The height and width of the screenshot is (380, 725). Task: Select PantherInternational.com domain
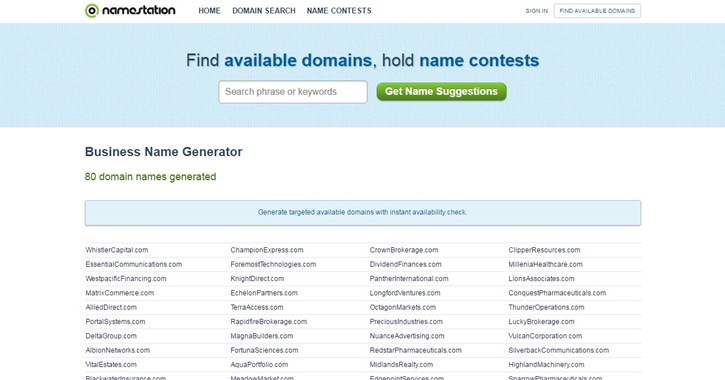point(409,279)
